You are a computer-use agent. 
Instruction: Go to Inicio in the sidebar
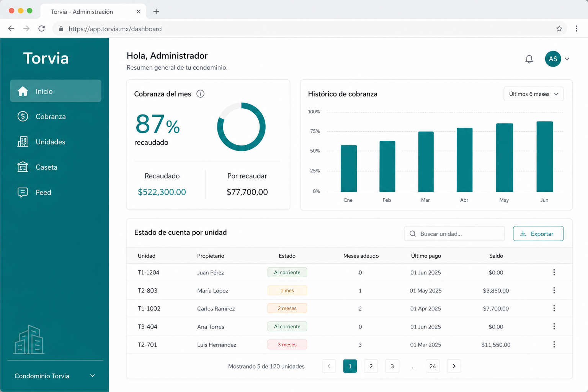point(56,91)
